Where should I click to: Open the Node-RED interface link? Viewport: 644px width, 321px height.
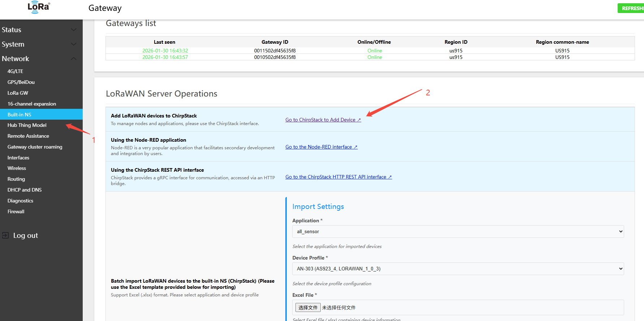tap(321, 147)
